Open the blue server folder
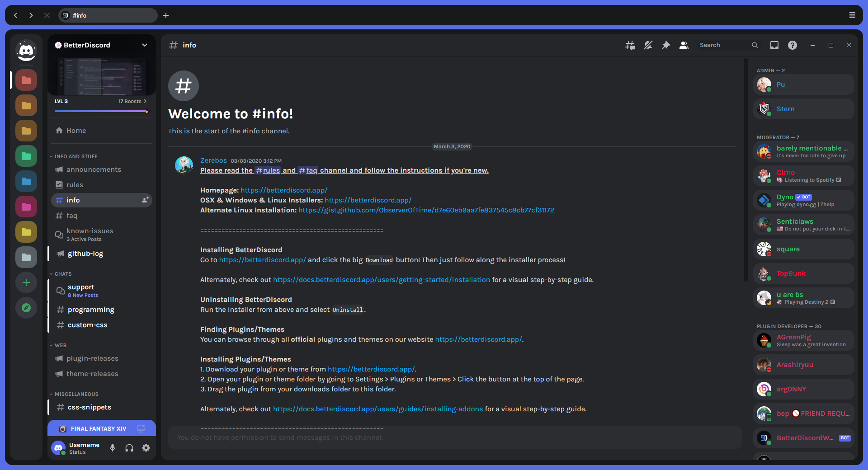This screenshot has height=470, width=868. pos(26,181)
